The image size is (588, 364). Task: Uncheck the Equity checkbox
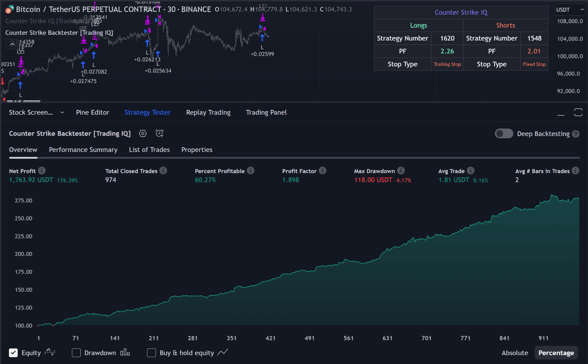13,353
